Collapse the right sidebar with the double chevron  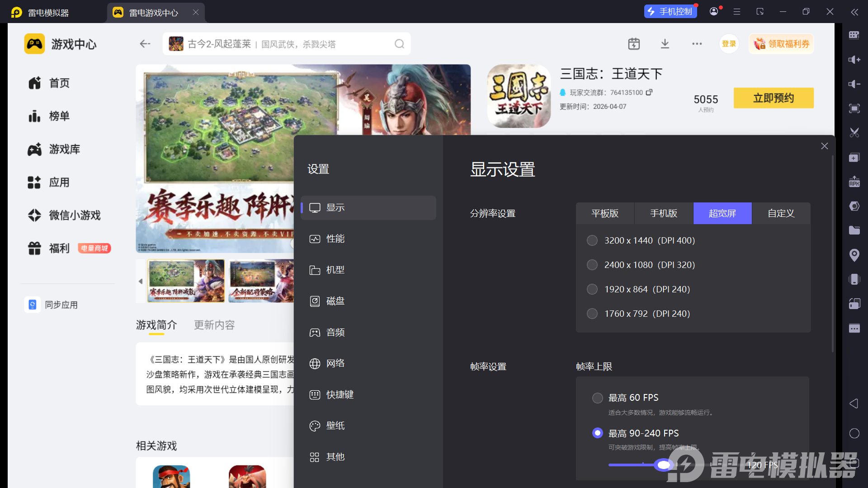click(x=854, y=12)
